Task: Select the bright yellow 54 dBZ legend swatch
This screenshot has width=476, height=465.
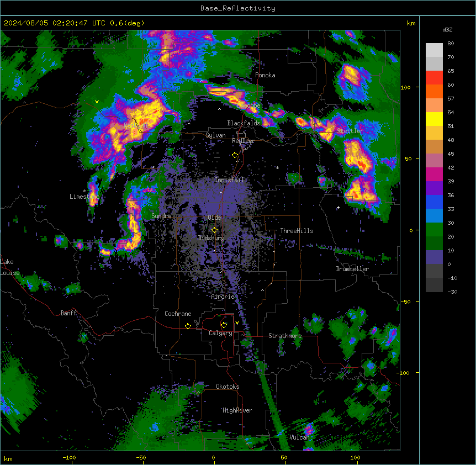Action: [x=434, y=119]
